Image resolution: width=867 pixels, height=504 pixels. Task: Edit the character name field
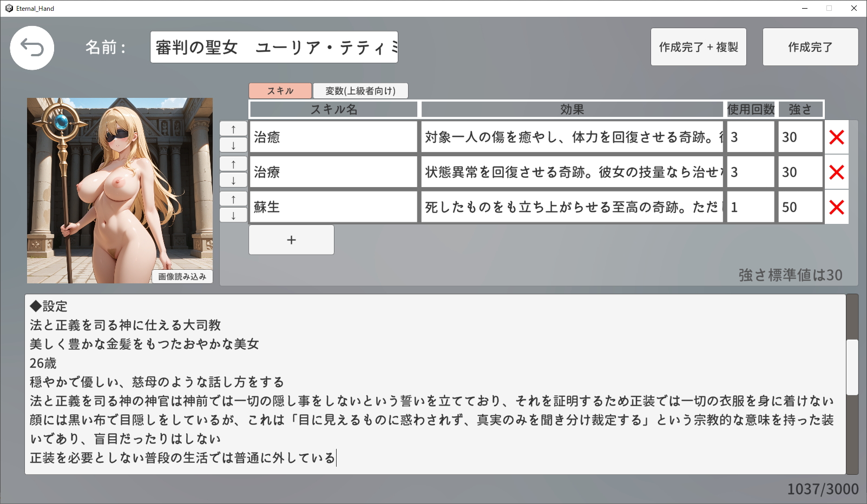[x=274, y=48]
